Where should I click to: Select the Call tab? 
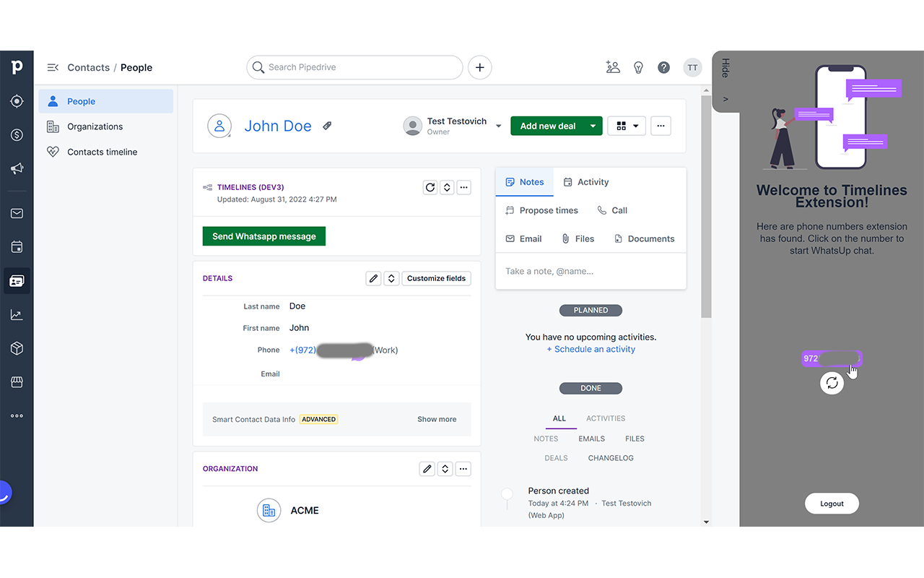(x=612, y=210)
